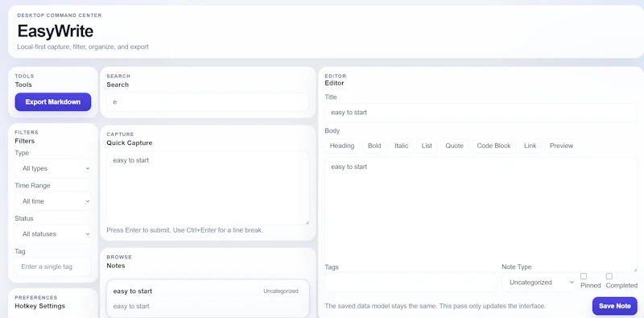The width and height of the screenshot is (644, 318).
Task: Insert a Code Block
Action: [x=493, y=146]
